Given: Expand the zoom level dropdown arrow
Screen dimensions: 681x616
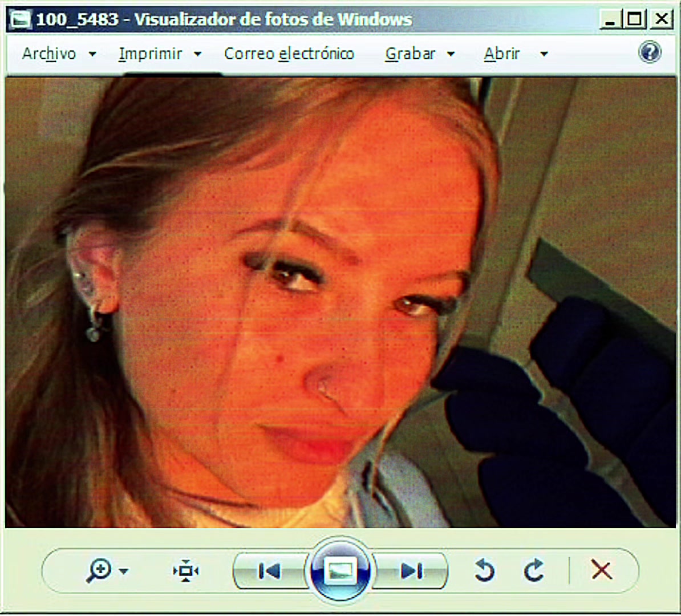Looking at the screenshot, I should click(124, 572).
